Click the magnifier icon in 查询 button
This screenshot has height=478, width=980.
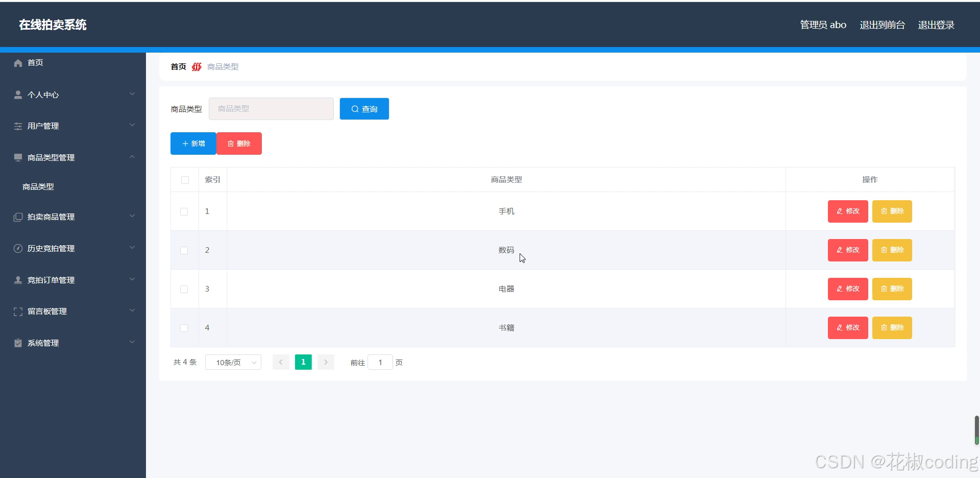(355, 109)
